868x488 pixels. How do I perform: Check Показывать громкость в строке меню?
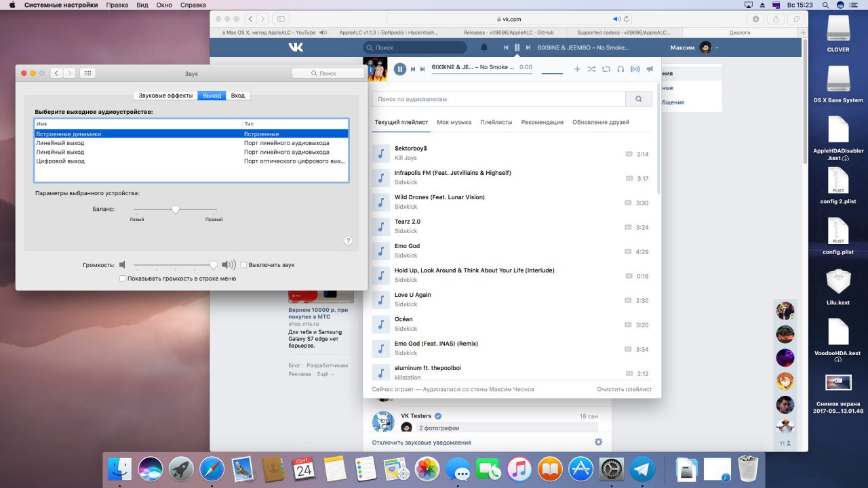[122, 279]
